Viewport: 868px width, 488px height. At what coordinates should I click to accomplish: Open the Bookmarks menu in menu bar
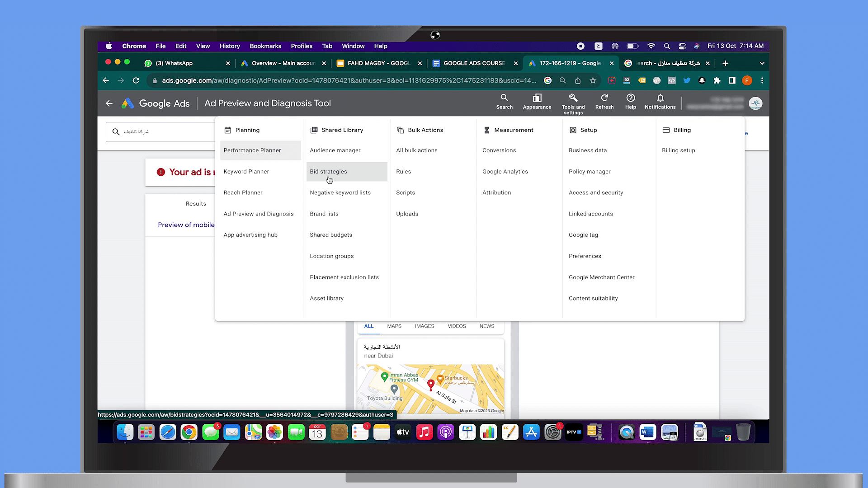click(265, 46)
